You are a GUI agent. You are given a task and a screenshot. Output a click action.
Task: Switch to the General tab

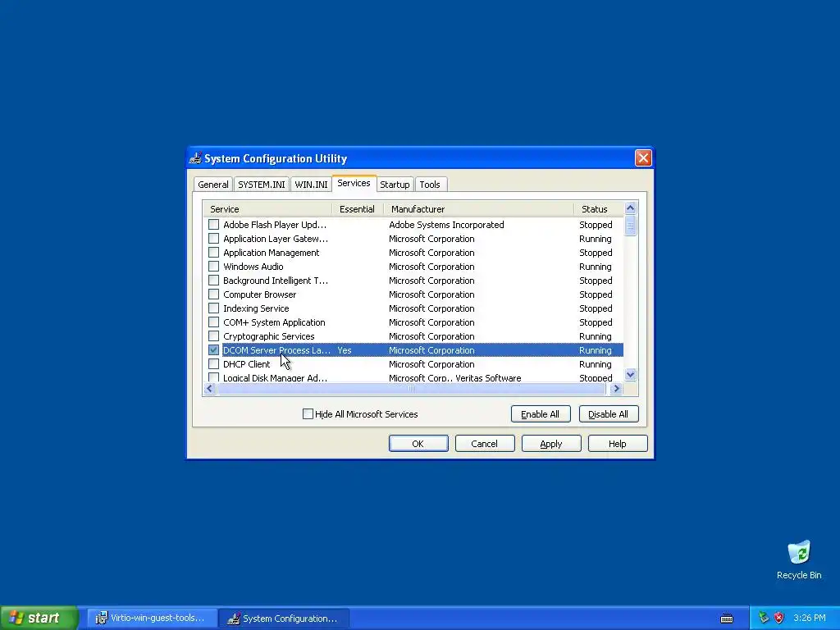pos(212,185)
